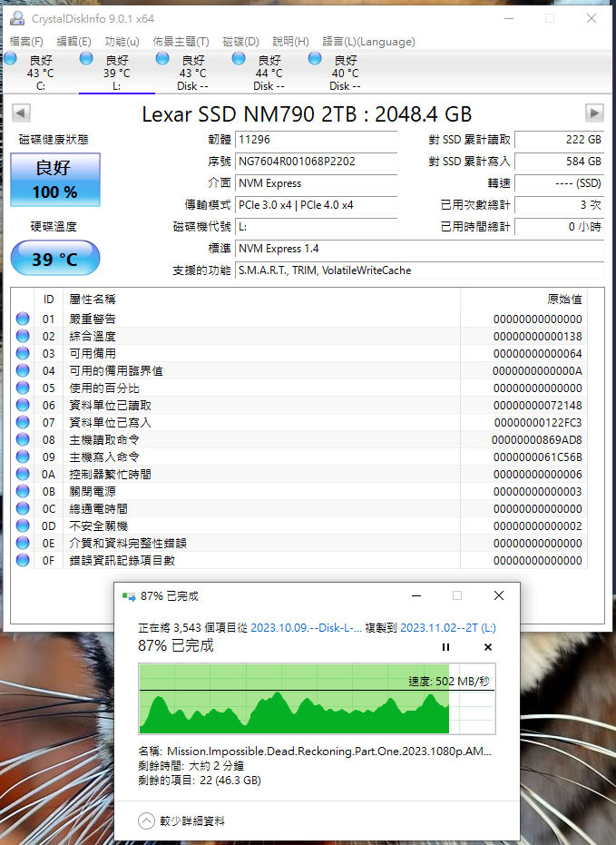Open the 檔案(F) menu
616x845 pixels.
[26, 42]
